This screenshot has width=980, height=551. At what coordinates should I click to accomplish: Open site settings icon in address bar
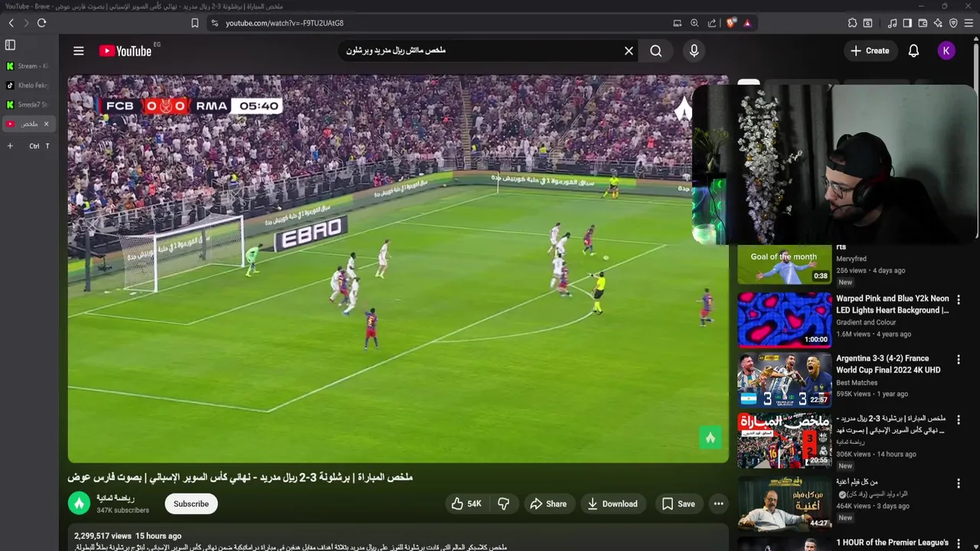coord(214,23)
